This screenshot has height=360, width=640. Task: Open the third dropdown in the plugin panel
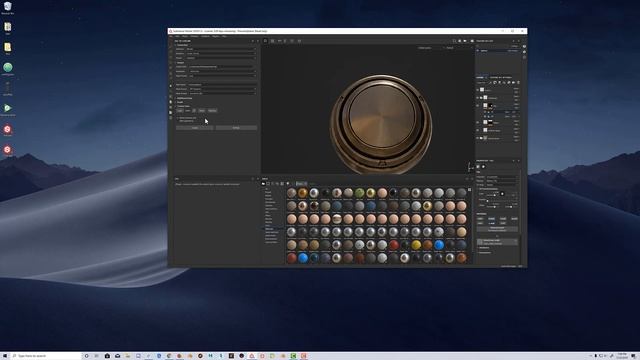221,58
